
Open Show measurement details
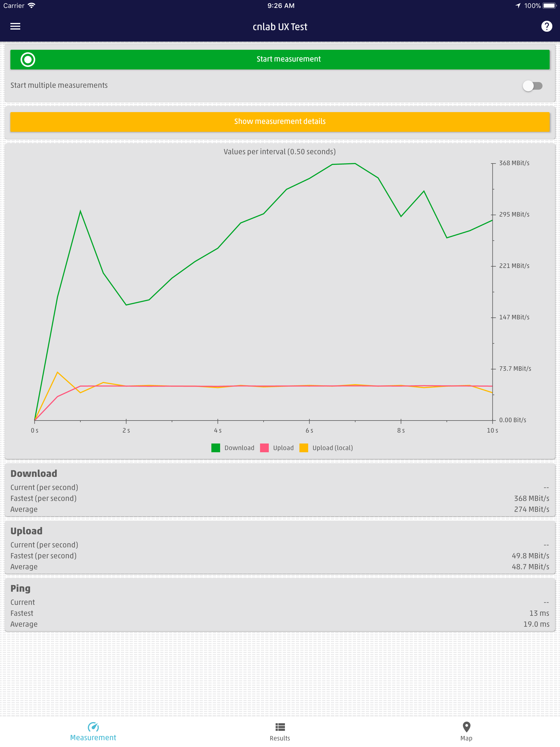(280, 121)
